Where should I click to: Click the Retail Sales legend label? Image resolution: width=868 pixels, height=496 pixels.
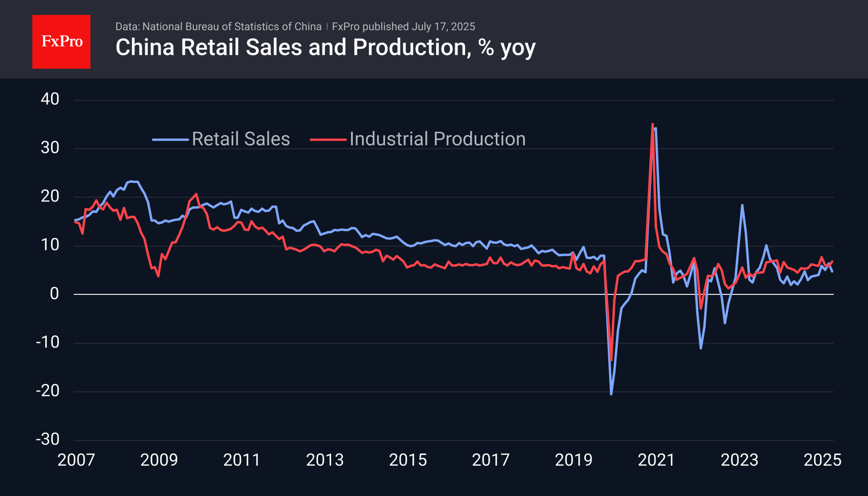[x=241, y=139]
